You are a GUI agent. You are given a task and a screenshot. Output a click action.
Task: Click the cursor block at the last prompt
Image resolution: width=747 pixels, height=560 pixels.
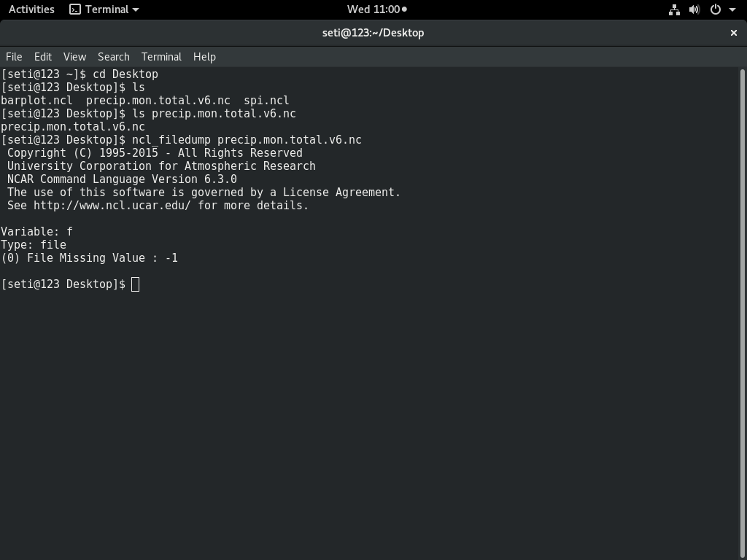pos(136,284)
